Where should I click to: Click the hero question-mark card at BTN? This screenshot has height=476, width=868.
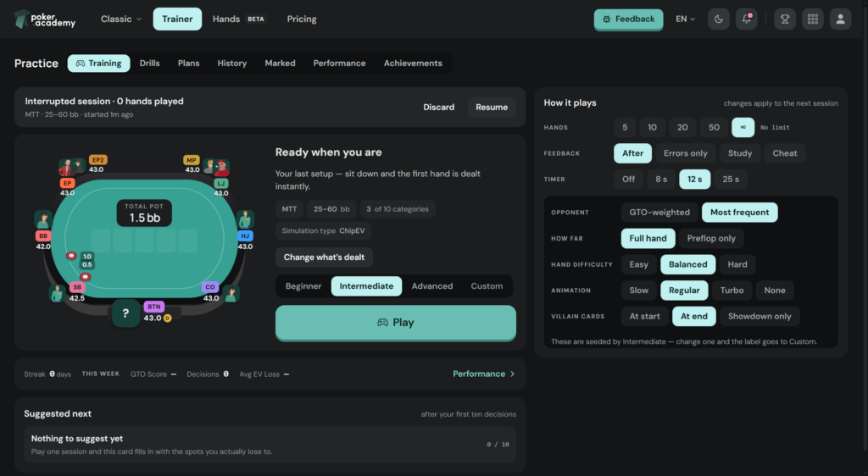125,313
